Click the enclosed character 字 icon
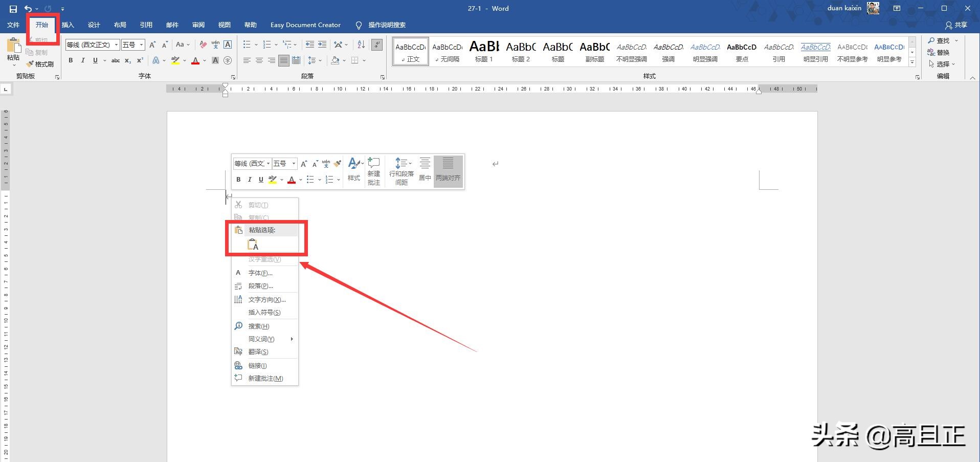 [228, 60]
